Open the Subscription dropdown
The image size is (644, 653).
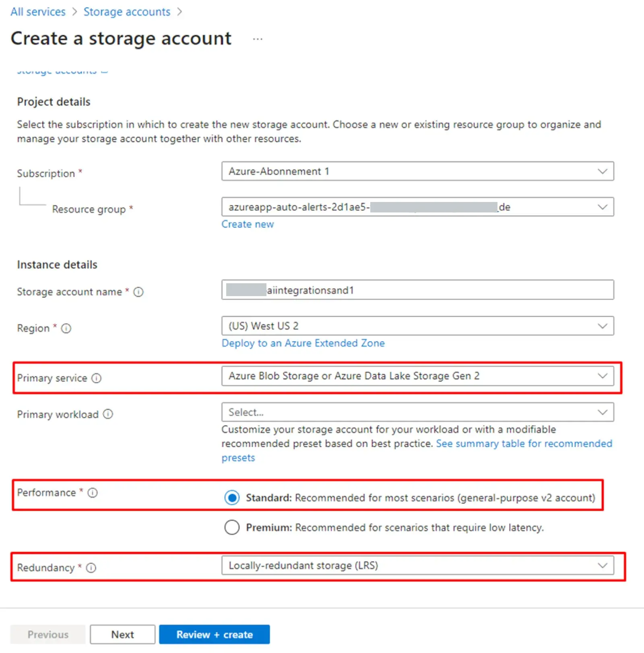tap(417, 171)
